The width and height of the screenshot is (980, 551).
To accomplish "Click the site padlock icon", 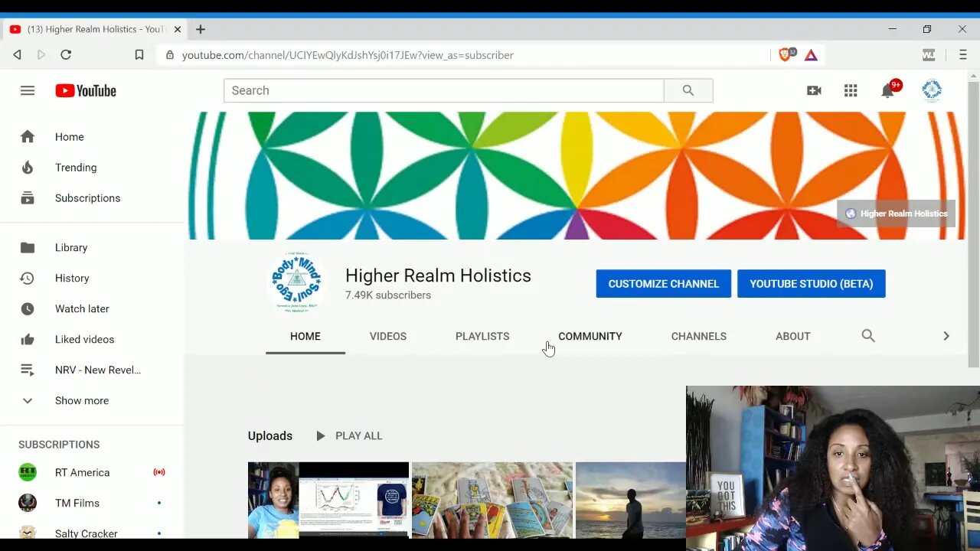I will coord(169,55).
